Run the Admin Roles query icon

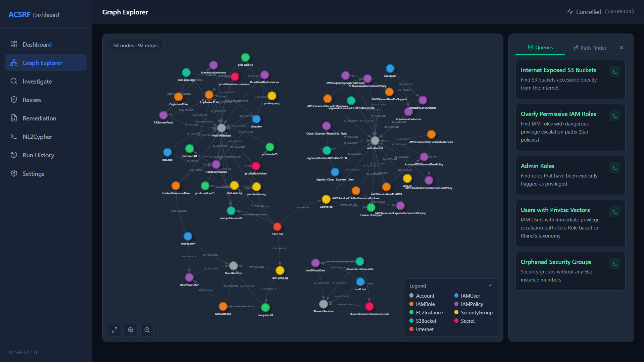click(615, 167)
